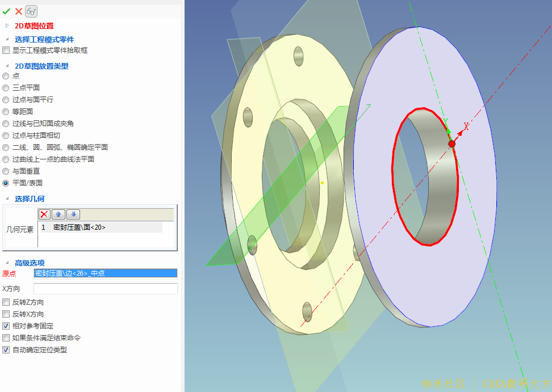
Task: Expand the 2D草图位置 section
Action: coord(7,26)
